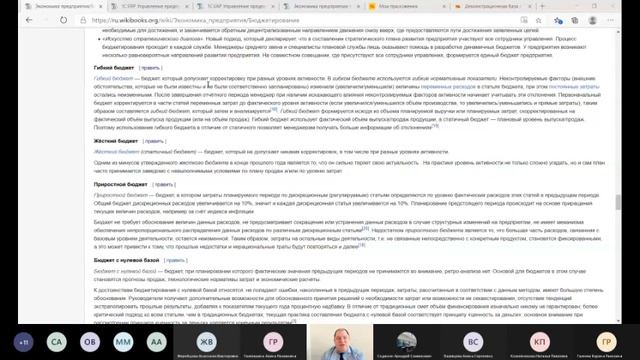Close the Мои приложения tab
The height and width of the screenshot is (360, 640).
[x=444, y=7]
